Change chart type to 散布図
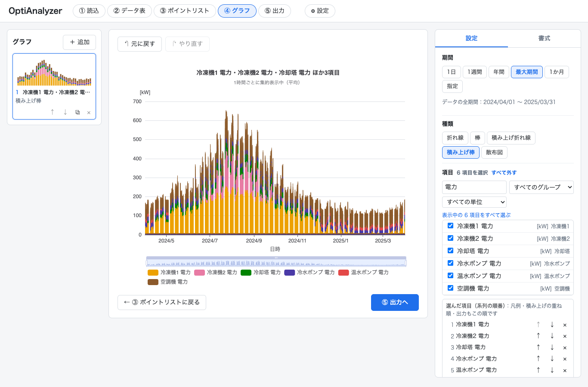The image size is (588, 387). [495, 152]
